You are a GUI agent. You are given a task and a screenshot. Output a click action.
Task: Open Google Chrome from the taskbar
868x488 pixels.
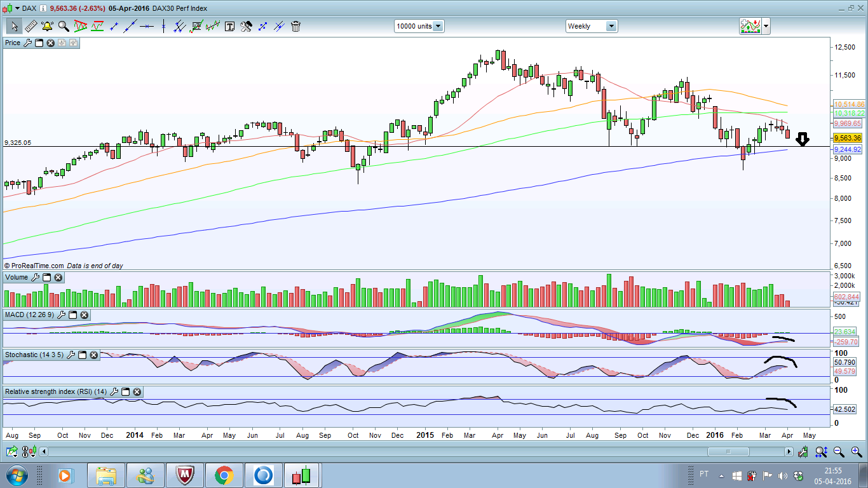224,475
